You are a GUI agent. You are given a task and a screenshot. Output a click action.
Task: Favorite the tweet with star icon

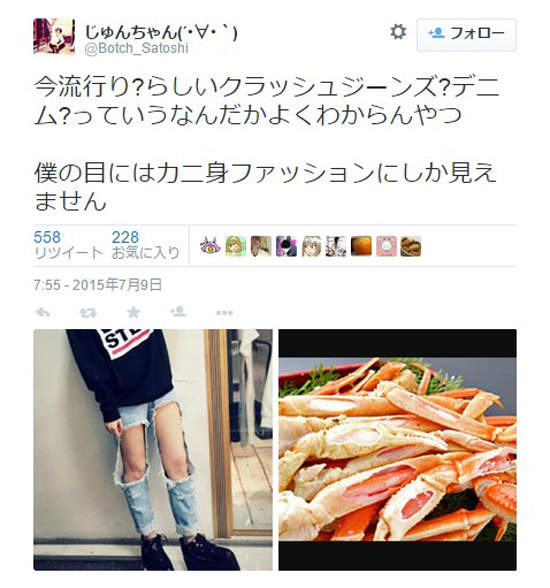(133, 312)
